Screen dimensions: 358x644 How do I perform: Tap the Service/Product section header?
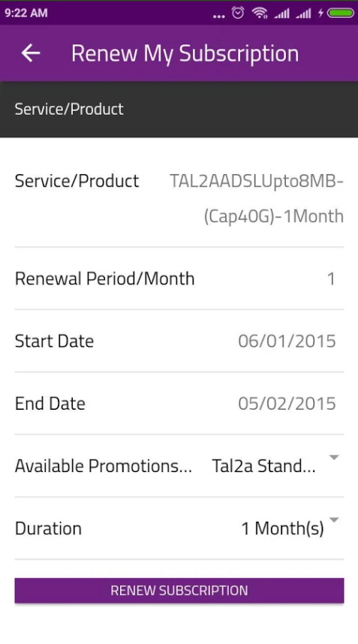point(69,110)
